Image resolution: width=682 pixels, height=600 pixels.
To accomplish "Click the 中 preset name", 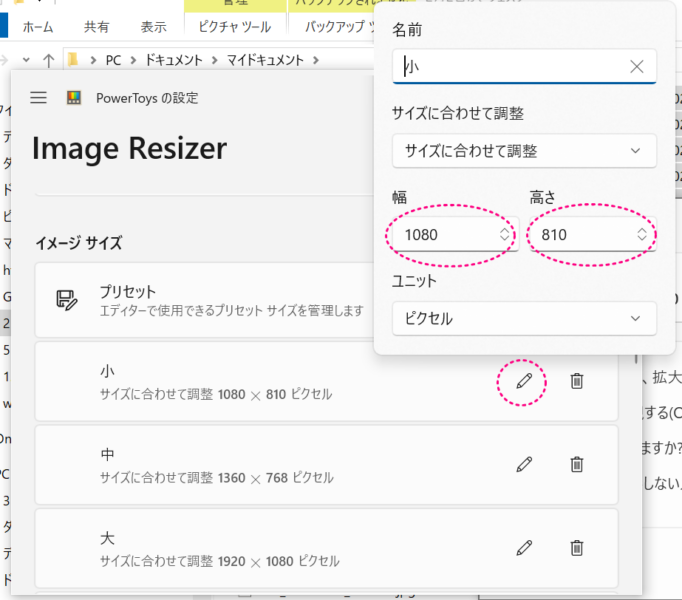I will point(107,455).
